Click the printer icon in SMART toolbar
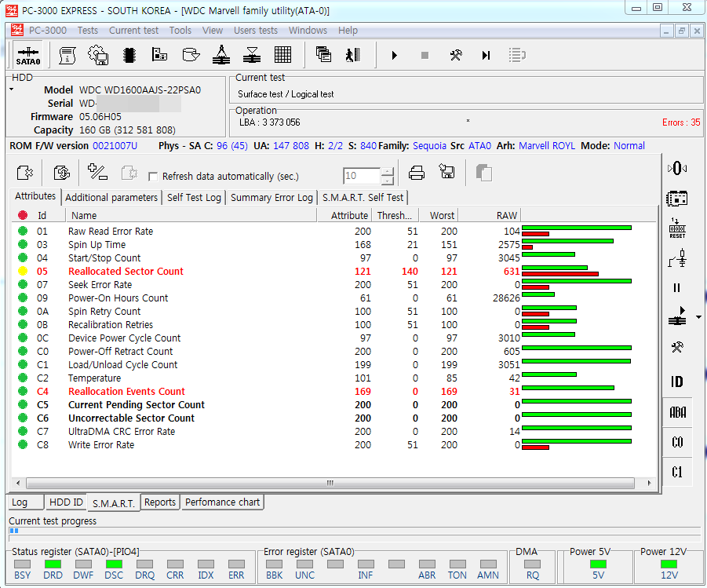707x588 pixels. 416,173
